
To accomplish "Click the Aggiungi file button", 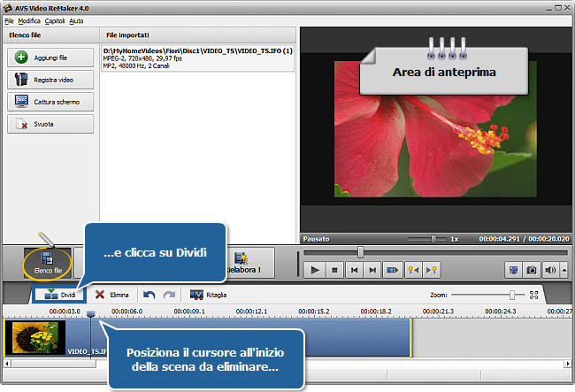I will point(50,57).
